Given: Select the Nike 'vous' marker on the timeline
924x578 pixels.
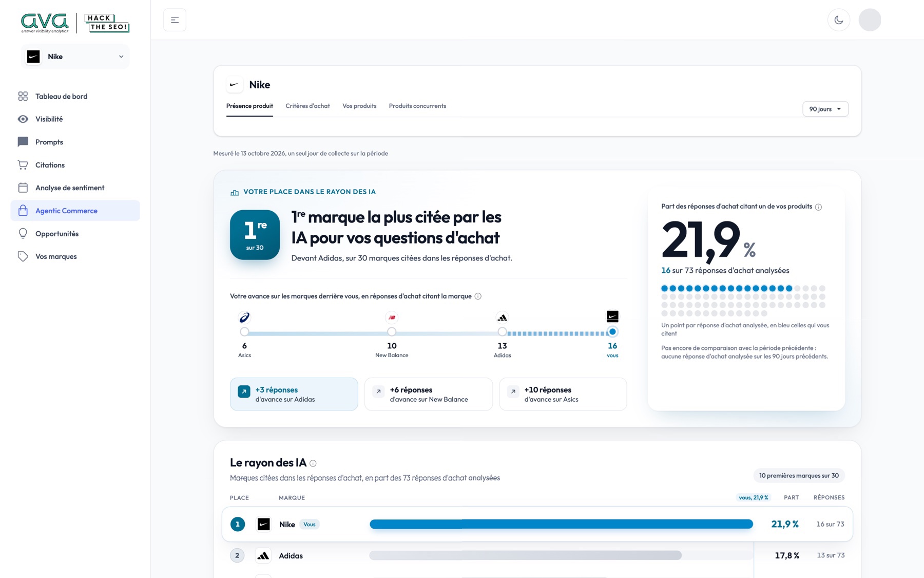Looking at the screenshot, I should (x=612, y=332).
